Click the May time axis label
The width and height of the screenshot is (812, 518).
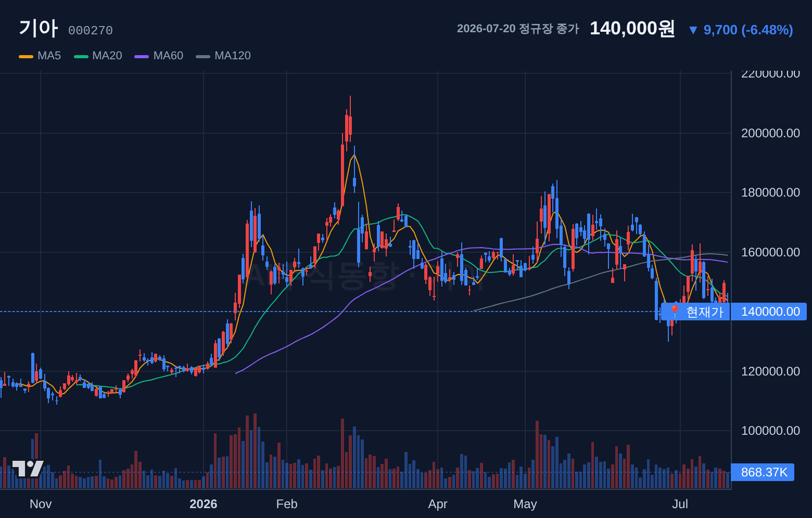(525, 504)
